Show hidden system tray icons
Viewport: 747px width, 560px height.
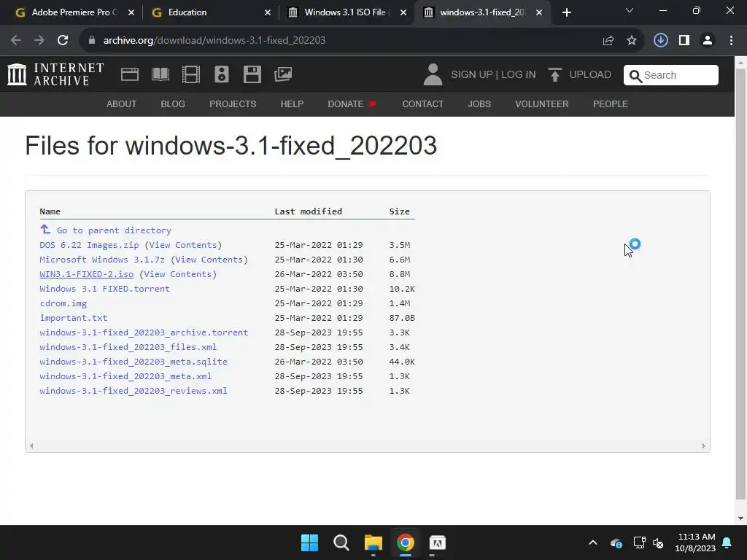[x=592, y=542]
